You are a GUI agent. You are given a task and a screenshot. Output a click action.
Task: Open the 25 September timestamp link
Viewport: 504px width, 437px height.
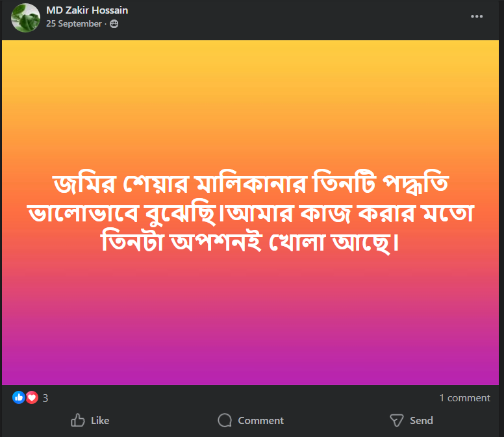click(74, 24)
